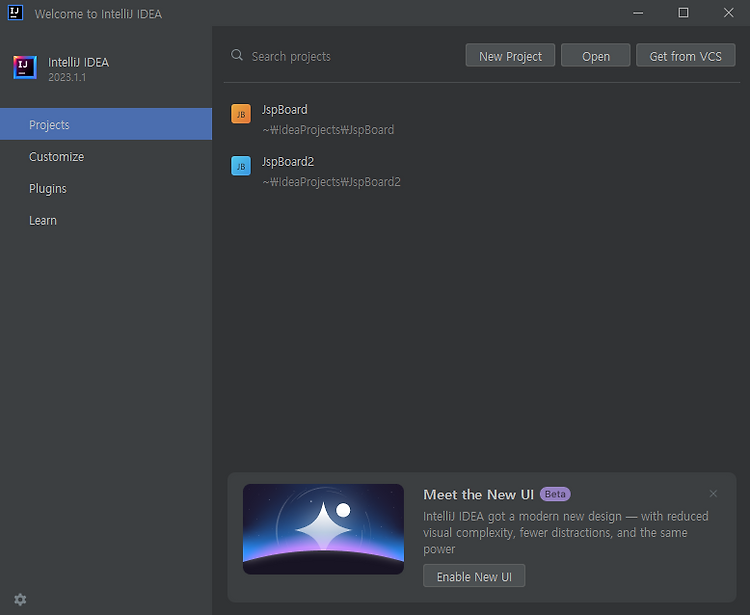Click the Meet the New UI heading
750x615 pixels.
coord(478,494)
